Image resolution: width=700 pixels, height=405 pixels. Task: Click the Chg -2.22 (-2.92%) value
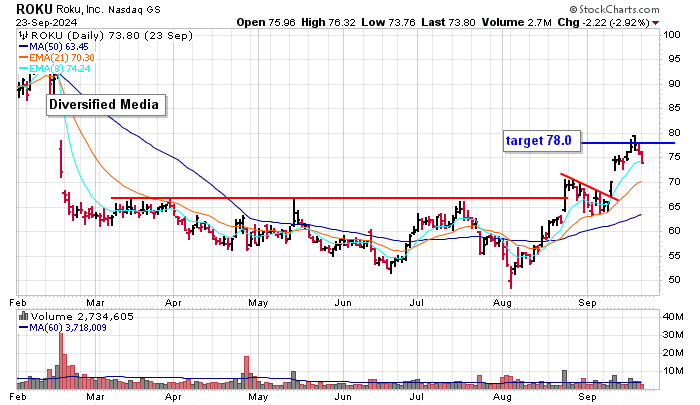pos(603,22)
